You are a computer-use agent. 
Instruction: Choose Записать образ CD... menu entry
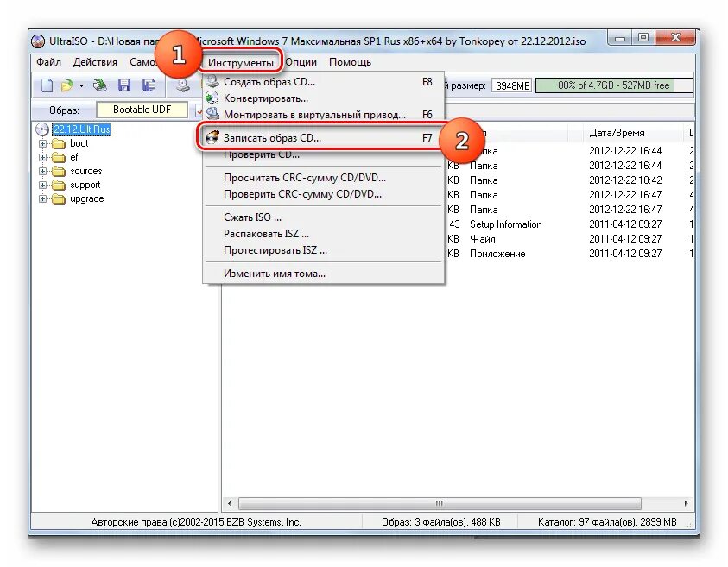pyautogui.click(x=324, y=138)
